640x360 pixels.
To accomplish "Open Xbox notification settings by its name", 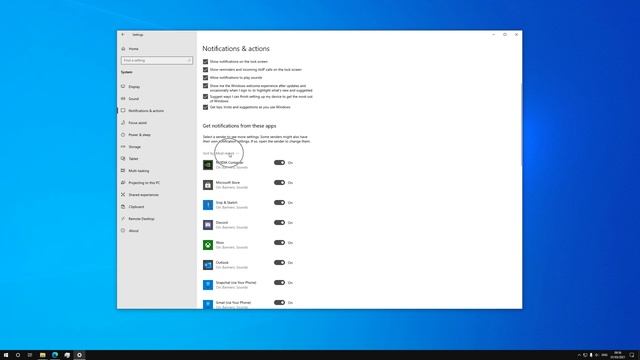I will click(x=220, y=242).
